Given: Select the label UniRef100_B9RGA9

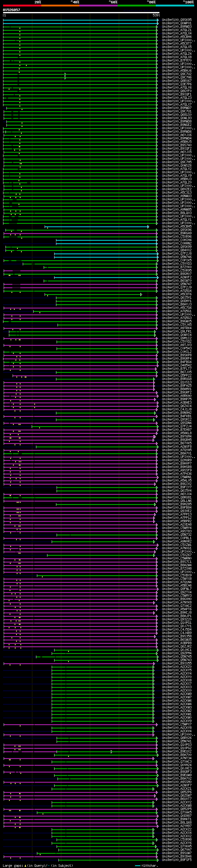Looking at the screenshot, I should tap(177, 233).
